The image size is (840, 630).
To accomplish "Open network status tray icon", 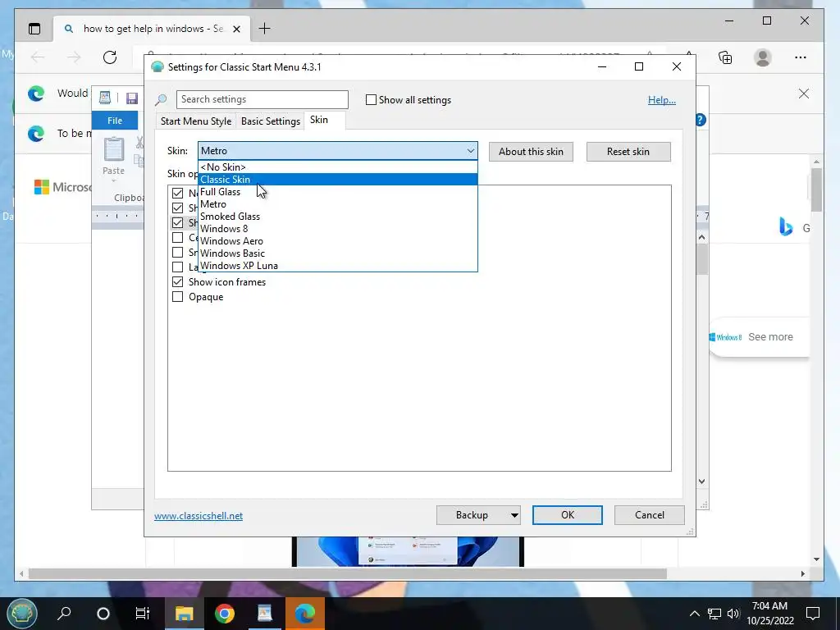I will click(x=714, y=614).
